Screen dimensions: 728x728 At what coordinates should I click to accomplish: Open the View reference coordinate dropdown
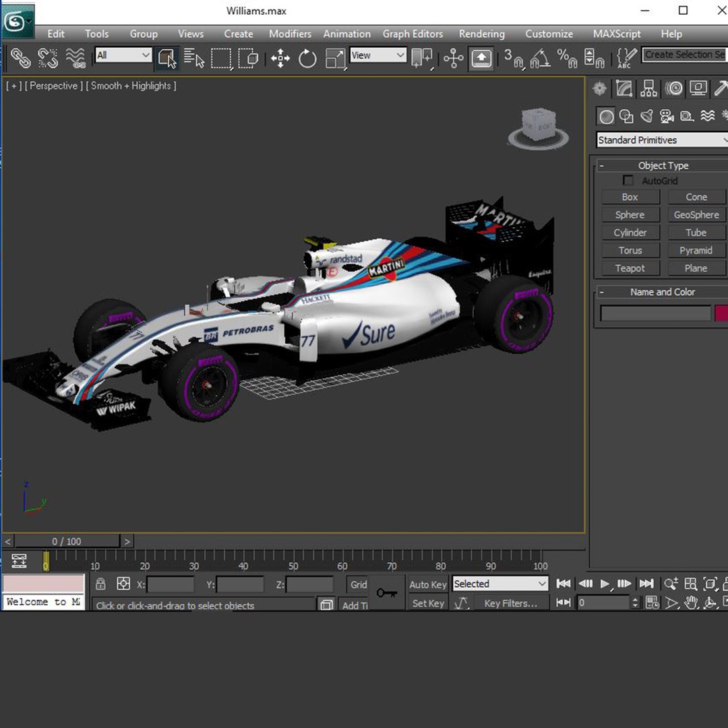click(377, 56)
